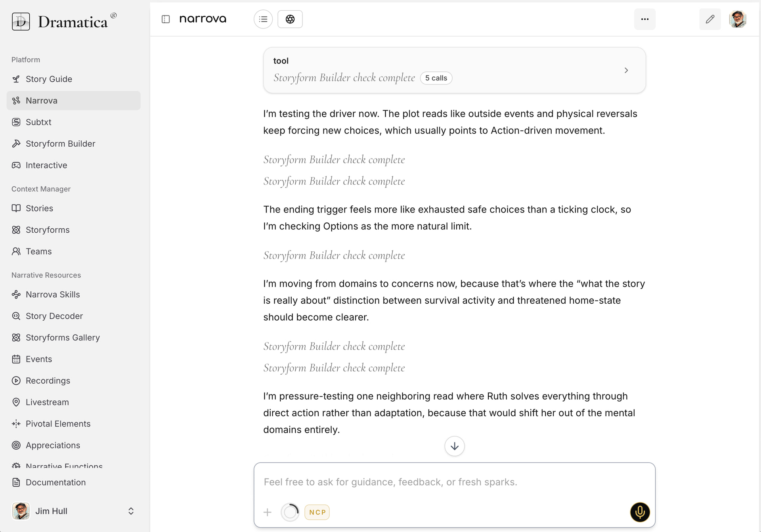The height and width of the screenshot is (532, 761).
Task: Click the pencil new chat icon
Action: (710, 19)
